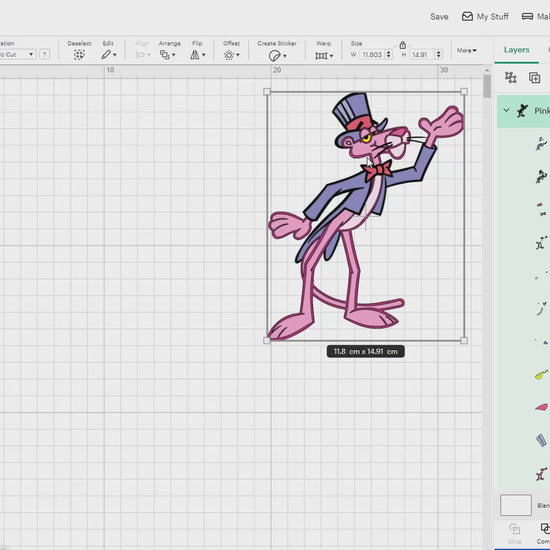Open the Offset dropdown arrow
The height and width of the screenshot is (550, 550).
pyautogui.click(x=238, y=55)
